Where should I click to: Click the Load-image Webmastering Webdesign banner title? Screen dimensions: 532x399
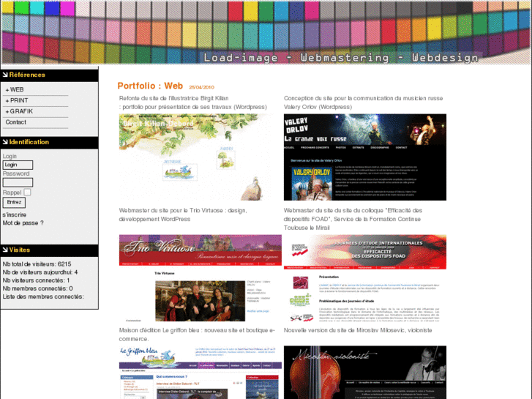341,58
